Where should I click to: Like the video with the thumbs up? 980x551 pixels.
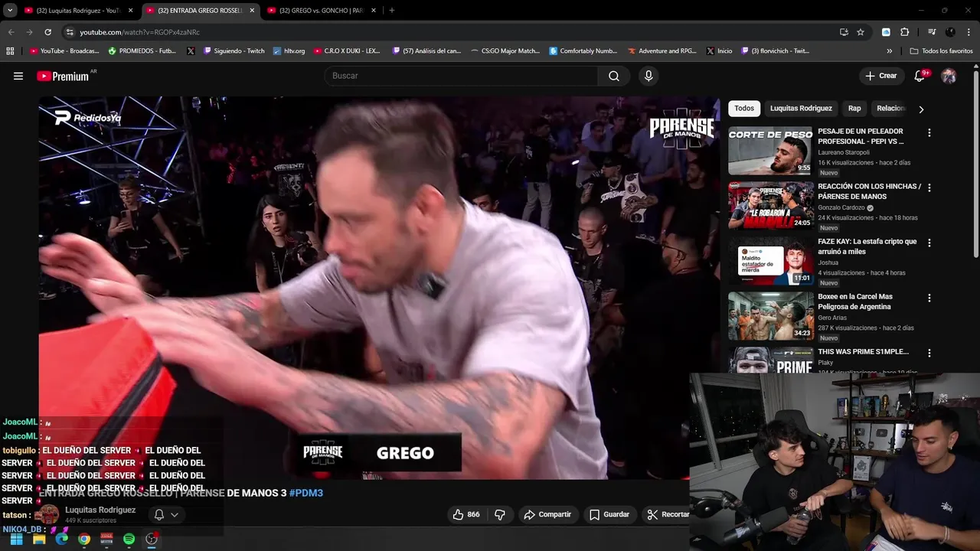point(466,514)
